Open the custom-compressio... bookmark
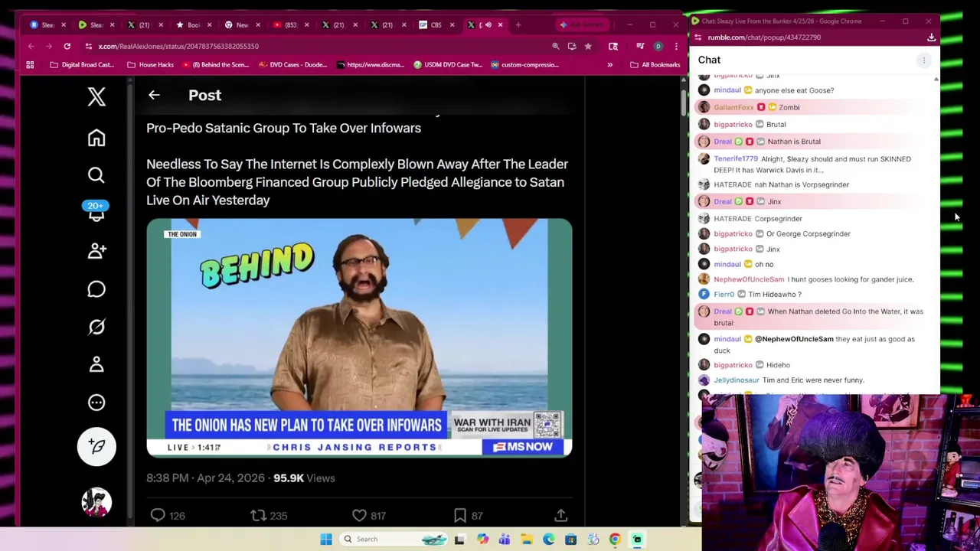Viewport: 980px width, 551px height. pyautogui.click(x=524, y=65)
